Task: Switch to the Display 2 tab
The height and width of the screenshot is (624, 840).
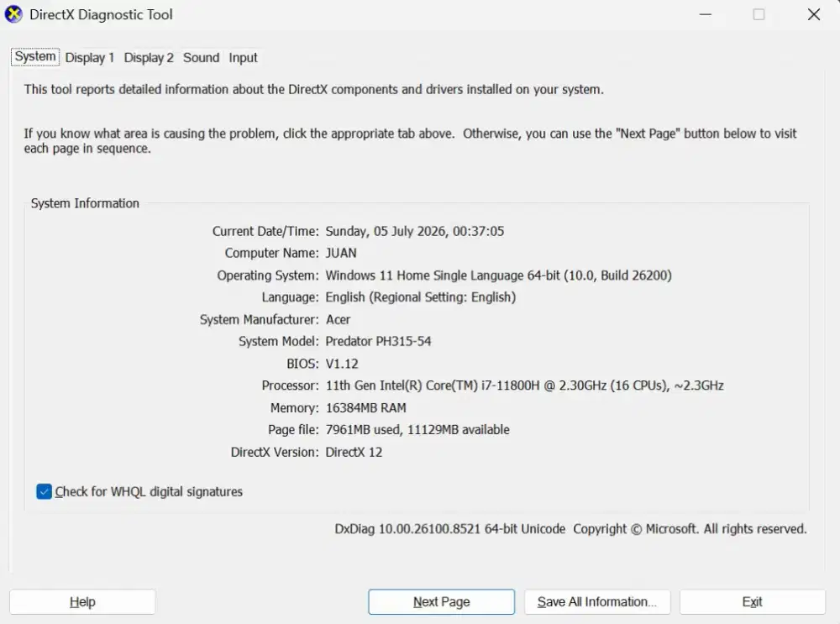Action: click(x=149, y=57)
